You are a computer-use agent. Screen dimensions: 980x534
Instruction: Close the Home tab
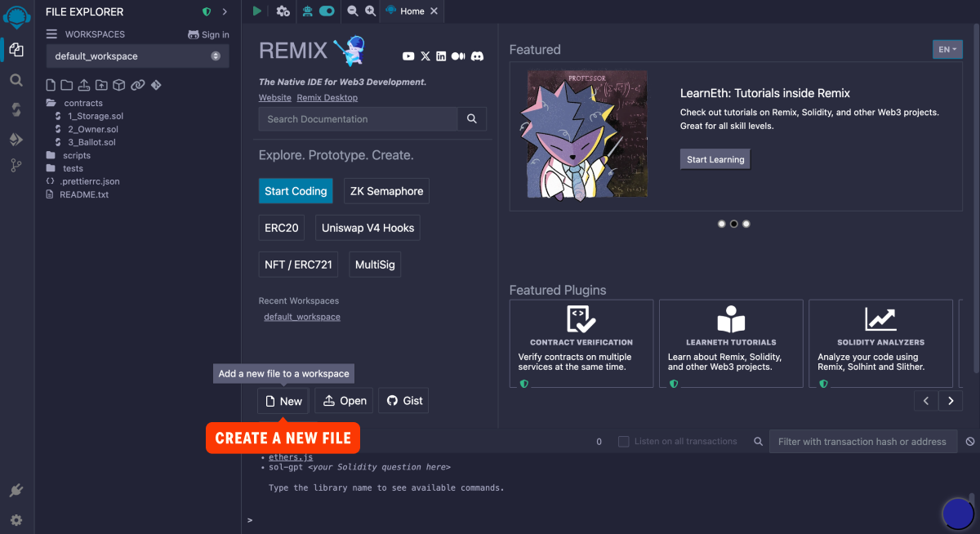434,11
